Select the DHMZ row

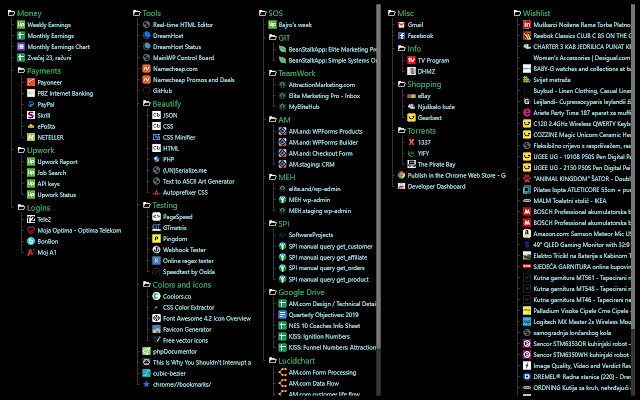click(x=422, y=71)
